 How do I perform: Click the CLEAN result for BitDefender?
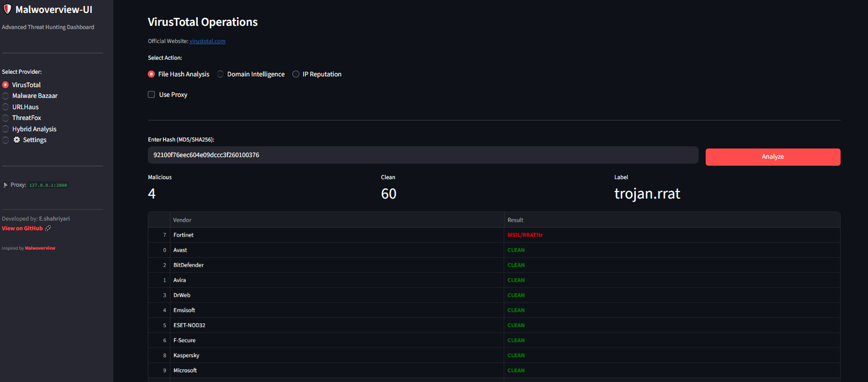coord(672,265)
